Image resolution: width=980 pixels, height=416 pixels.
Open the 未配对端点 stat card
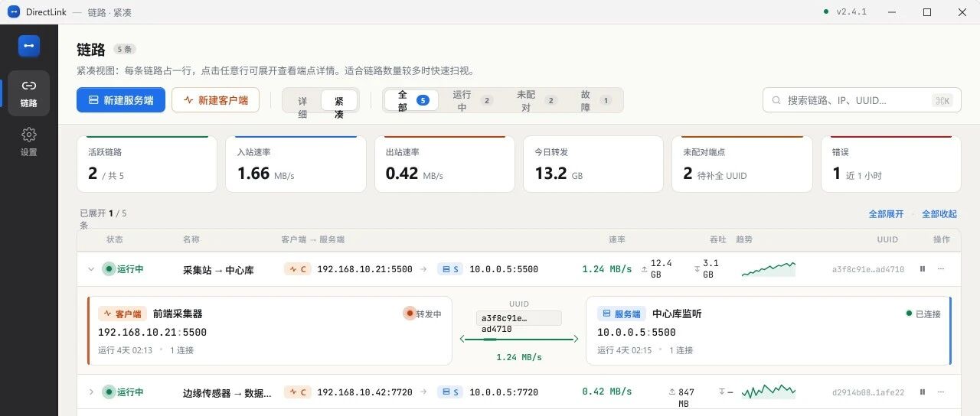pyautogui.click(x=742, y=164)
